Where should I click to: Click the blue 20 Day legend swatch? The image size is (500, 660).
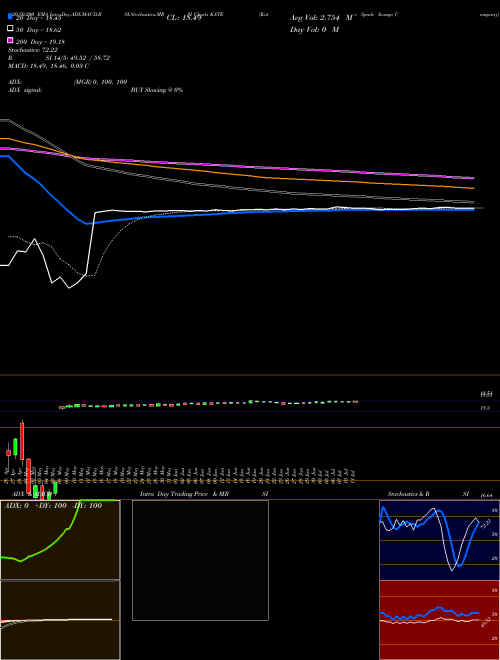pos(10,16)
